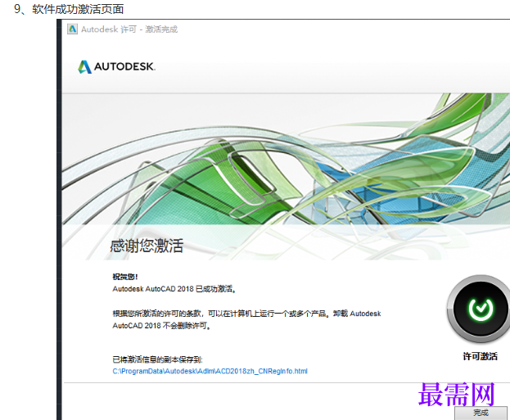Click the AUTODESK logo in the header

point(116,66)
